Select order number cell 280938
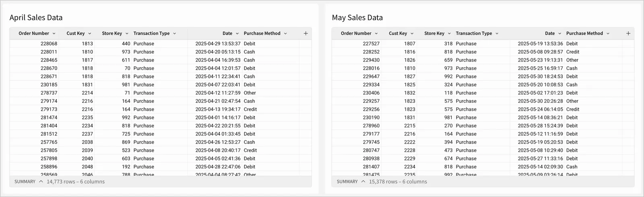644x197 pixels. [x=371, y=159]
